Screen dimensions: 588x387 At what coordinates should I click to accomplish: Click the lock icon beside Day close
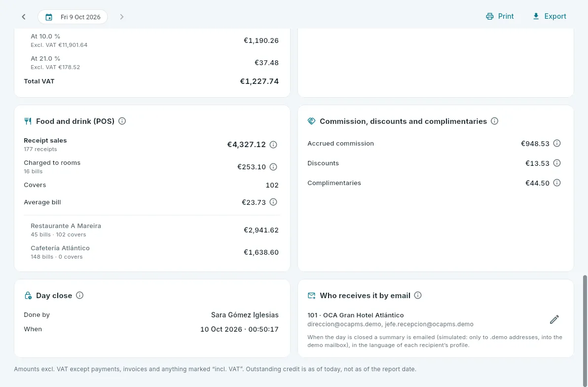tap(28, 295)
